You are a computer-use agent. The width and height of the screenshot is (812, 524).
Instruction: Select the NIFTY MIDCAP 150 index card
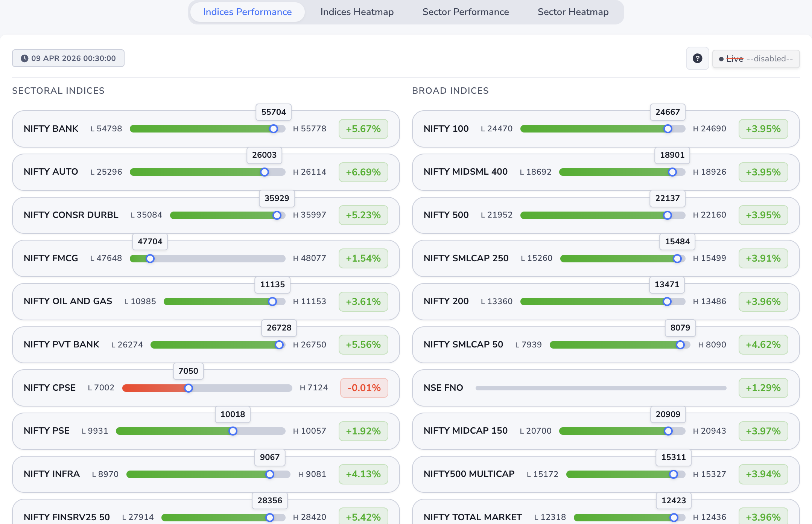point(606,431)
